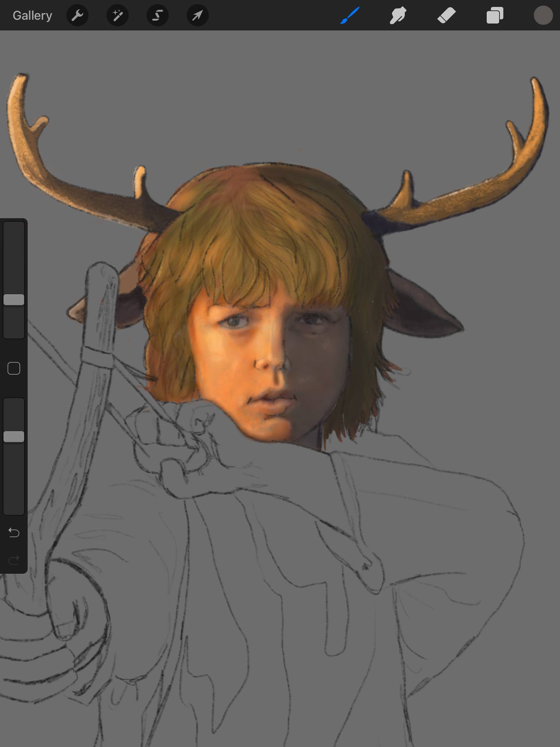Open the Actions wrench menu
The width and height of the screenshot is (560, 747).
77,15
